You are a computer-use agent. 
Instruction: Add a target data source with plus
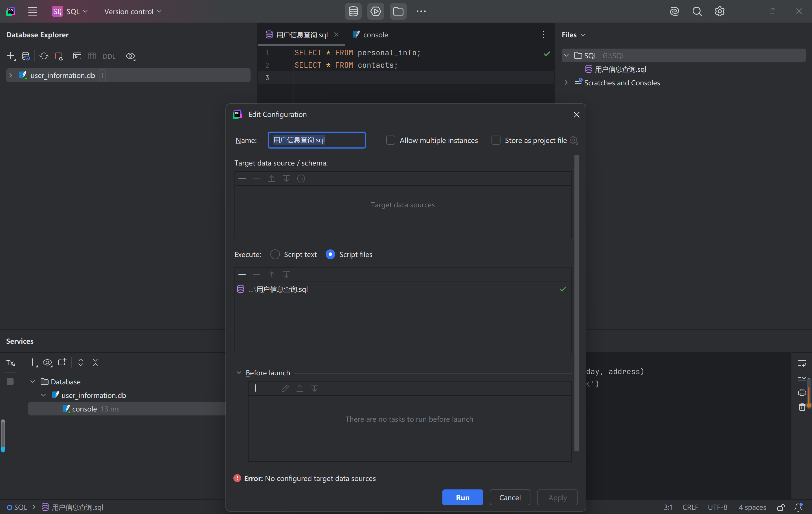(x=242, y=178)
